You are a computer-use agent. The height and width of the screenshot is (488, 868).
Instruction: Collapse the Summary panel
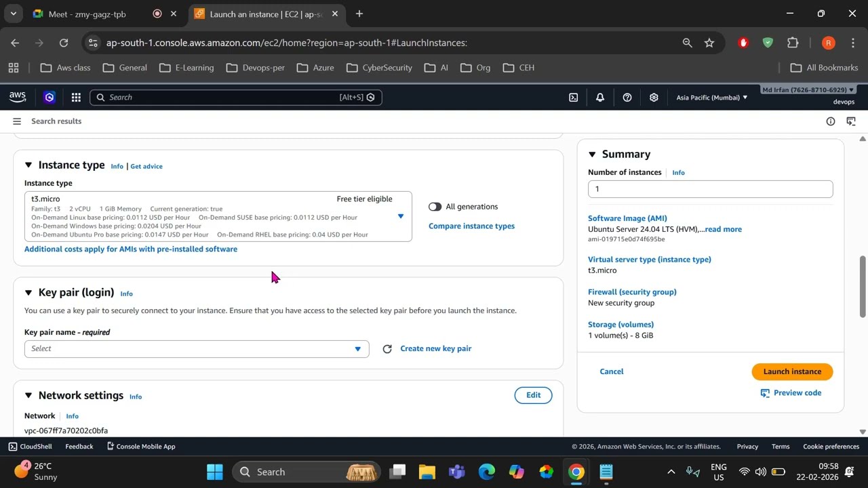592,155
